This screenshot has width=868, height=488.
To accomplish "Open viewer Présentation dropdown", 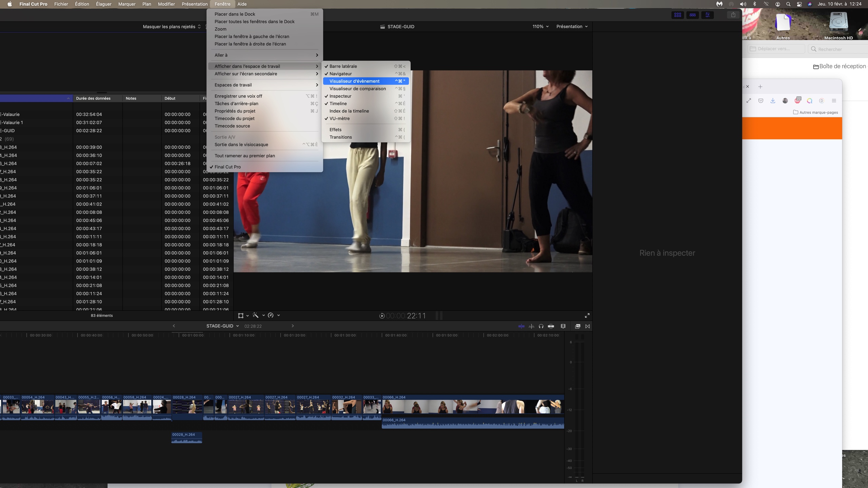I will (572, 26).
